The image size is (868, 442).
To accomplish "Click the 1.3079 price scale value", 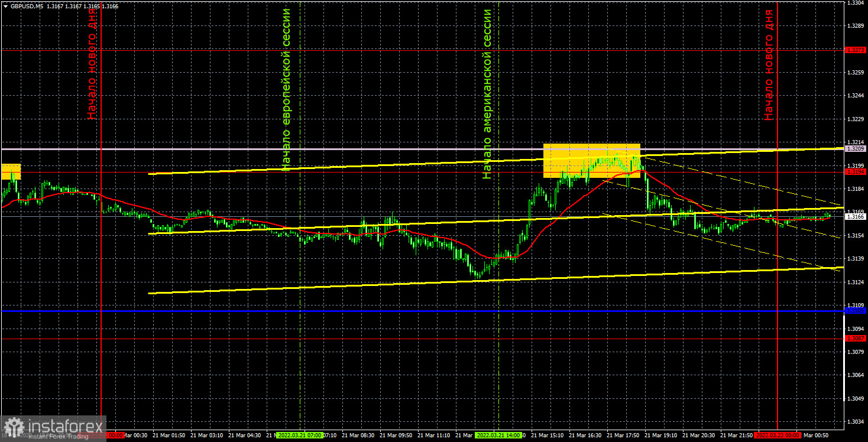I will [x=855, y=352].
